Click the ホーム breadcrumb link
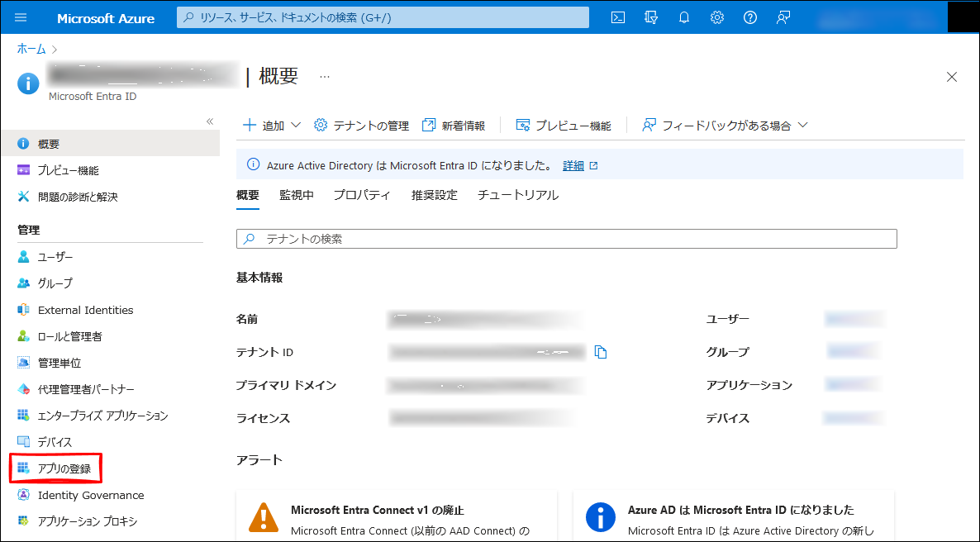Image resolution: width=980 pixels, height=542 pixels. click(31, 49)
